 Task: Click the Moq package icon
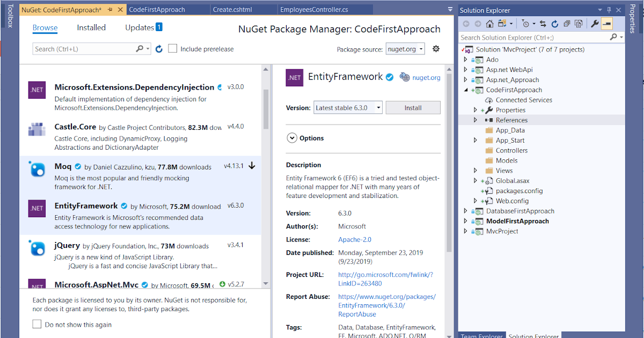tap(36, 169)
